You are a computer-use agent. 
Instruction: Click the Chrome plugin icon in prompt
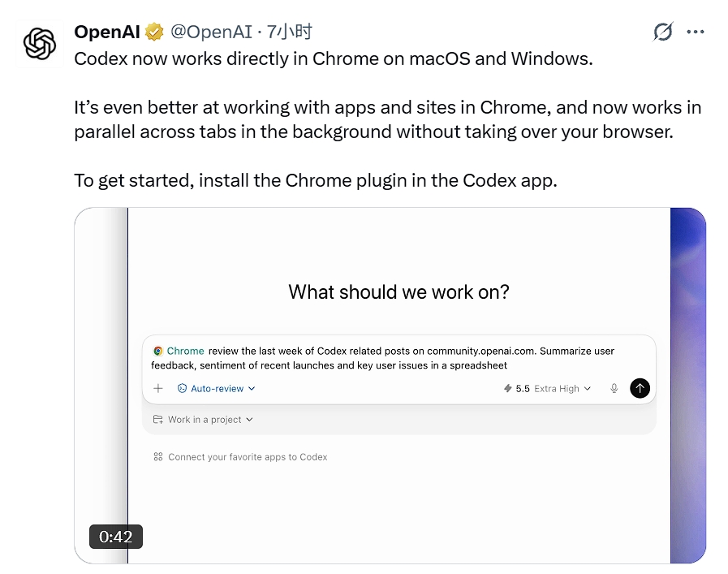[x=158, y=351]
